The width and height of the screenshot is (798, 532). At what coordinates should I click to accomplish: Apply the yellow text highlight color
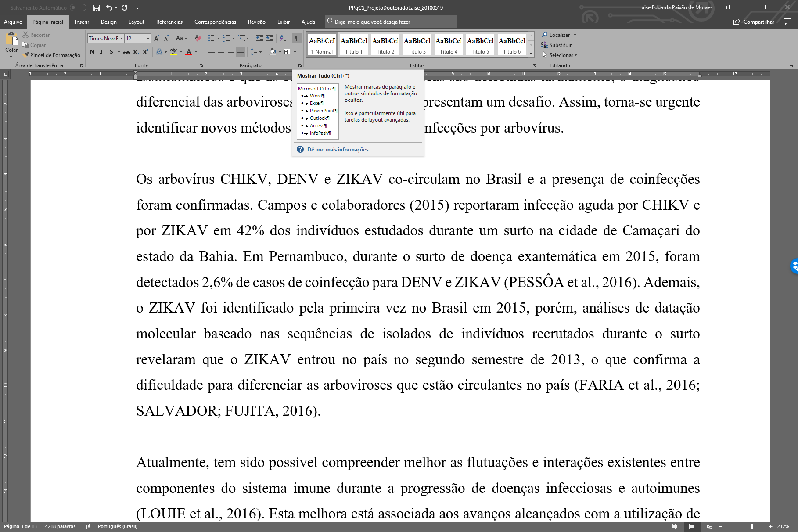coord(174,52)
